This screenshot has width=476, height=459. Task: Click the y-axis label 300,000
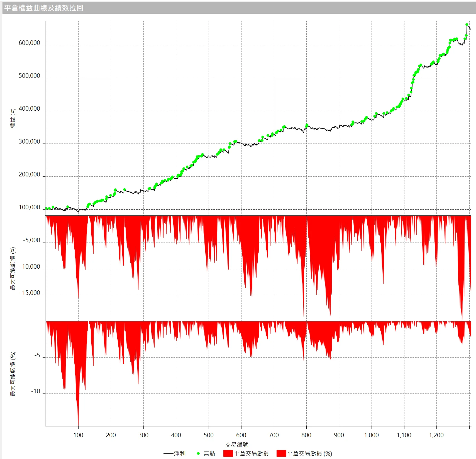pyautogui.click(x=30, y=142)
